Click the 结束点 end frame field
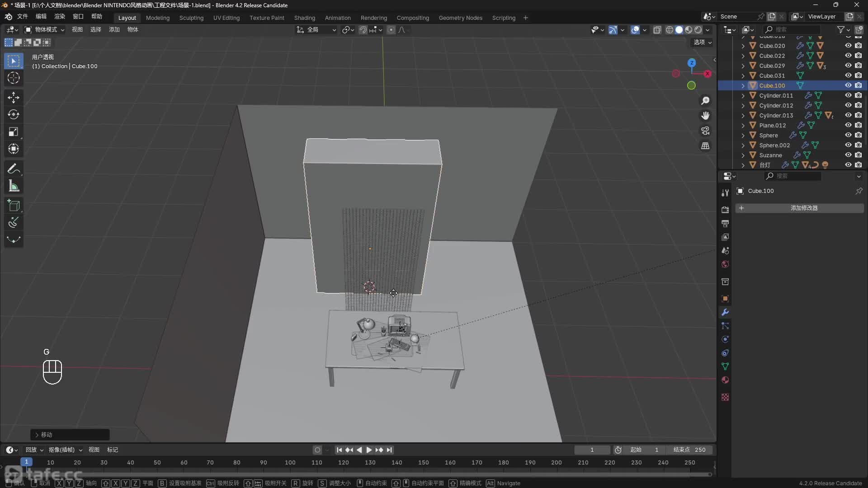 (x=690, y=450)
